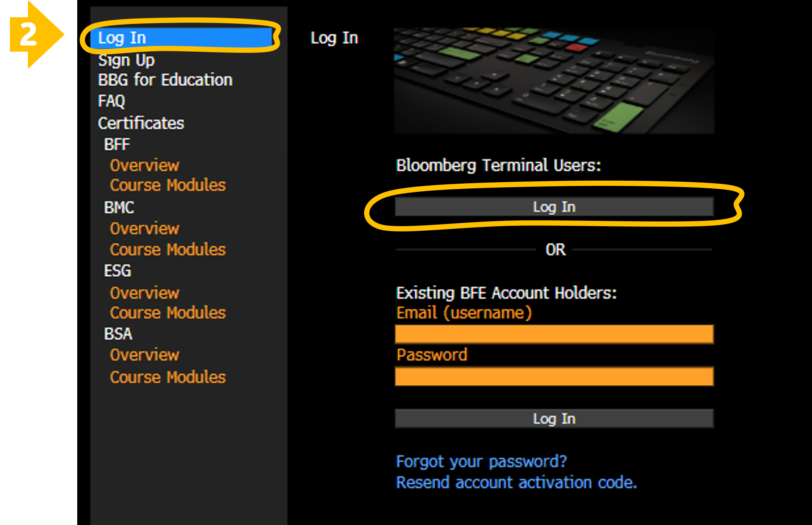Select Log In in the left sidebar menu
Viewport: 812px width, 525px height.
pos(122,38)
